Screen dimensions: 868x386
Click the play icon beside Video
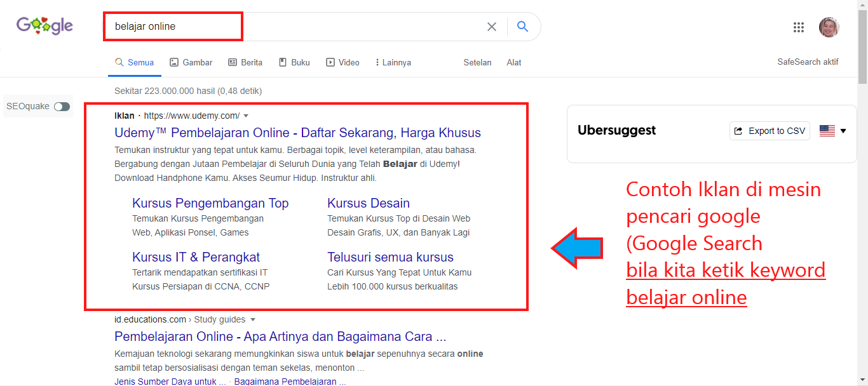pyautogui.click(x=330, y=62)
